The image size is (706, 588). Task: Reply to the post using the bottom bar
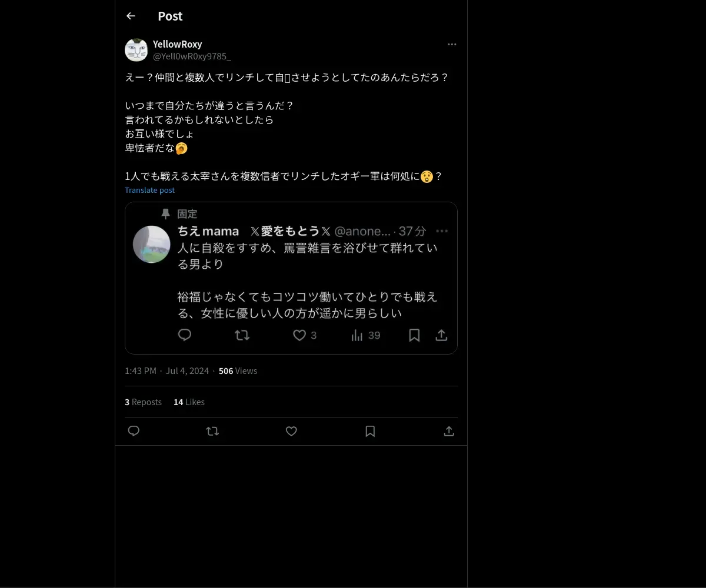click(x=134, y=431)
